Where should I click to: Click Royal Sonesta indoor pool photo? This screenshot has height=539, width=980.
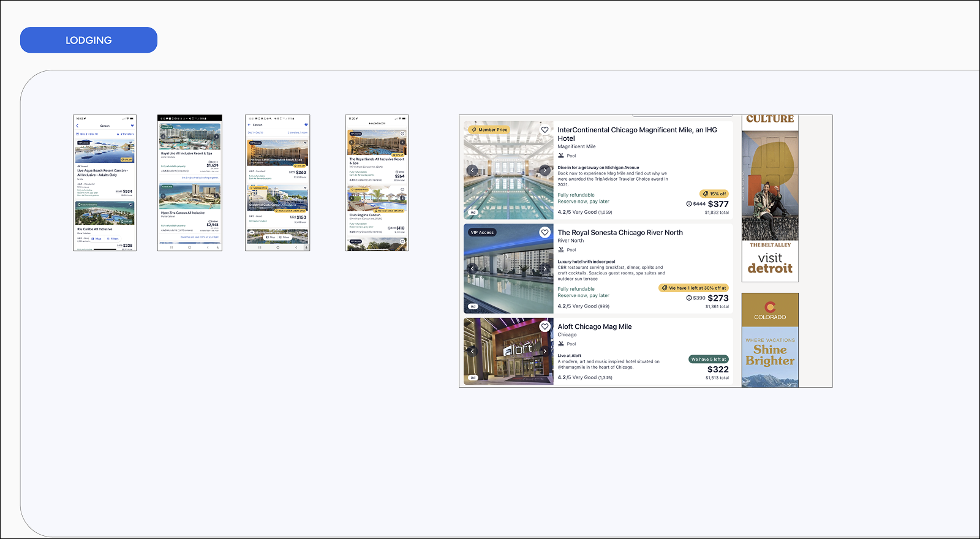508,268
